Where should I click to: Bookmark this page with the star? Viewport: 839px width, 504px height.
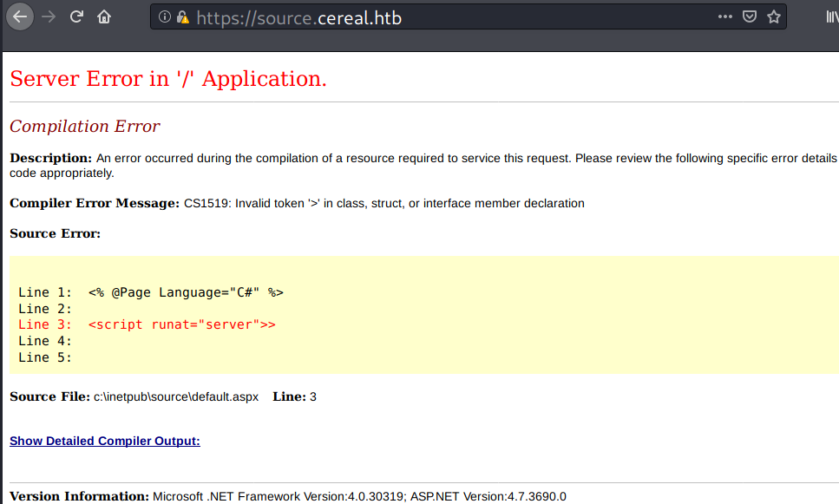pos(773,16)
